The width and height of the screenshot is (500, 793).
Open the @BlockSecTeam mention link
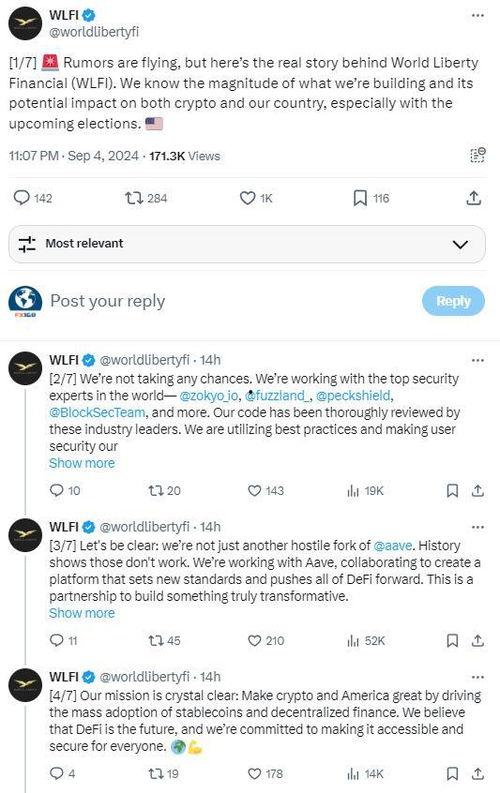pyautogui.click(x=97, y=413)
